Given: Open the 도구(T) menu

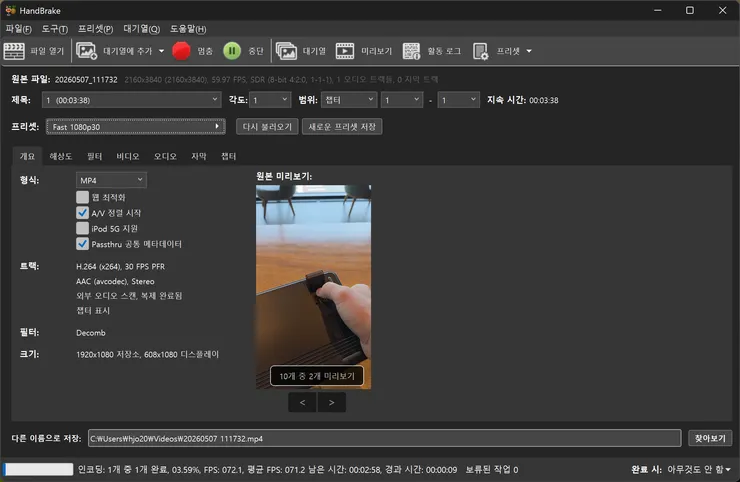Looking at the screenshot, I should click(55, 29).
